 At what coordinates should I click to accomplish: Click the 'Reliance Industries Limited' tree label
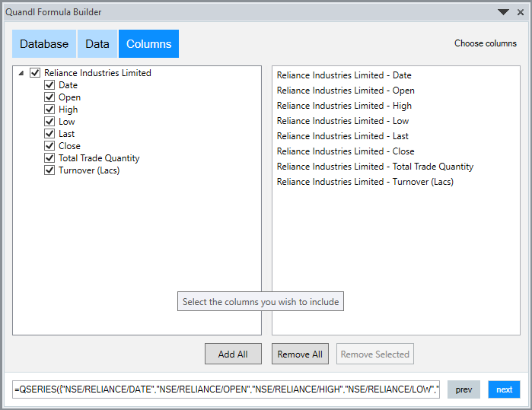tap(97, 73)
